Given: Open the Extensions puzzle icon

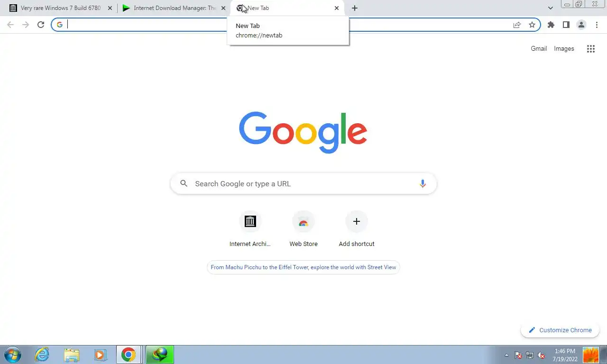Looking at the screenshot, I should 551,25.
